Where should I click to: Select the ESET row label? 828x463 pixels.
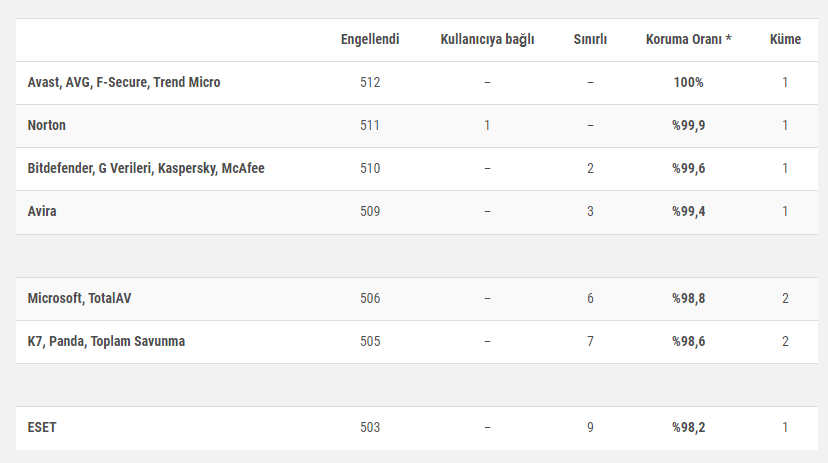click(42, 427)
